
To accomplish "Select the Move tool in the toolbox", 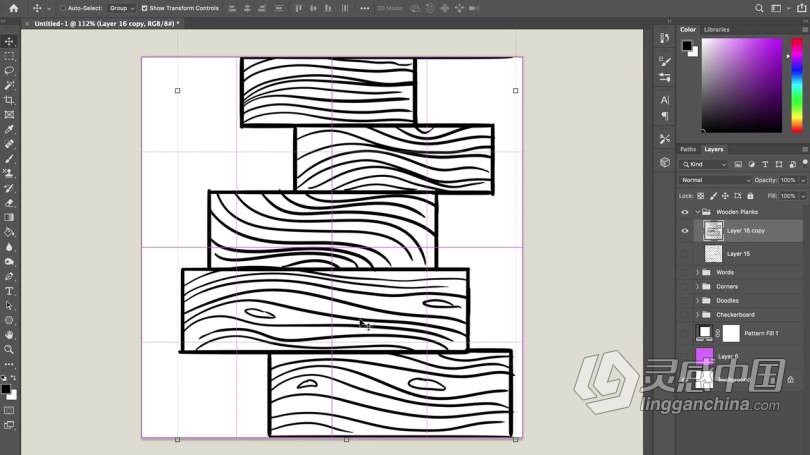I will pos(9,41).
